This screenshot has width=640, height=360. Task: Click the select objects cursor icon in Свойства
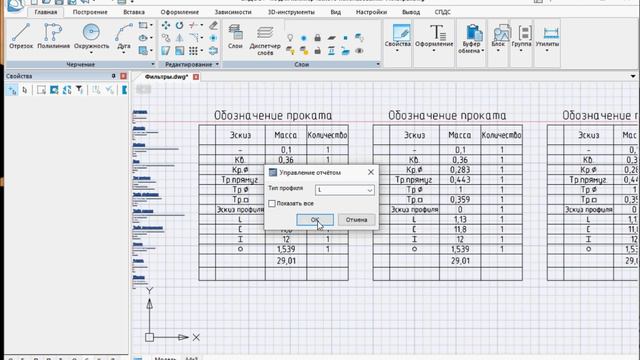click(25, 90)
